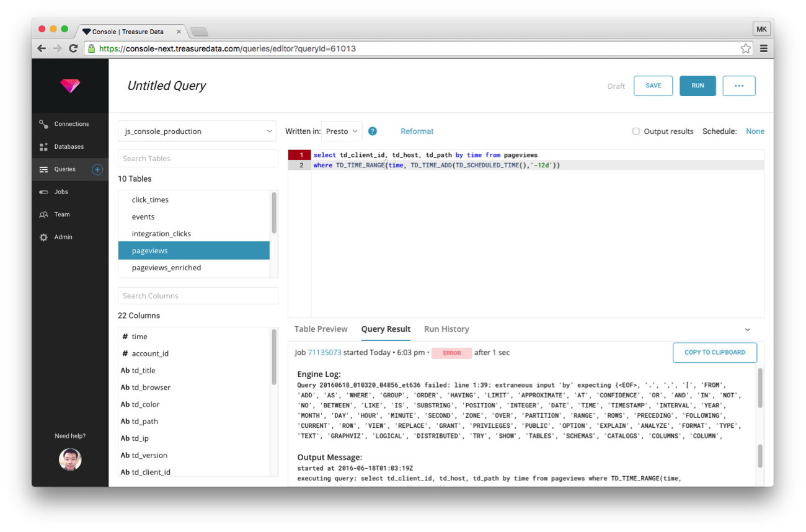
Task: Select td_color column
Action: pos(193,404)
